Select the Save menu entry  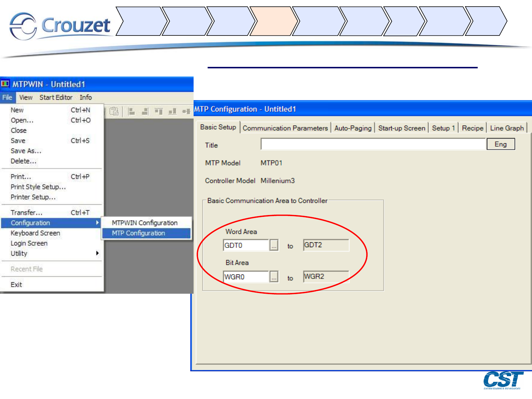tap(51, 141)
